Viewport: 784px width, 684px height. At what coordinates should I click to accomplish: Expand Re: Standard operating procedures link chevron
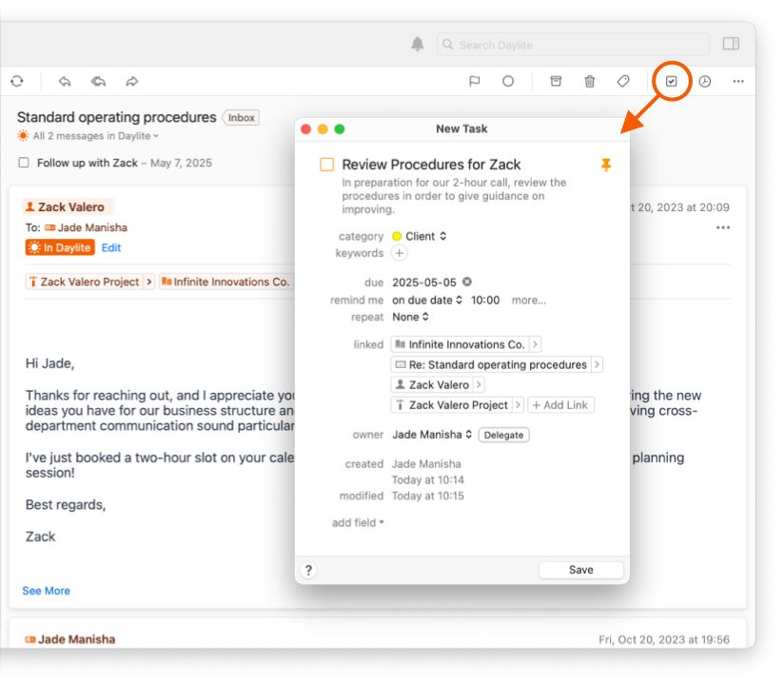597,364
